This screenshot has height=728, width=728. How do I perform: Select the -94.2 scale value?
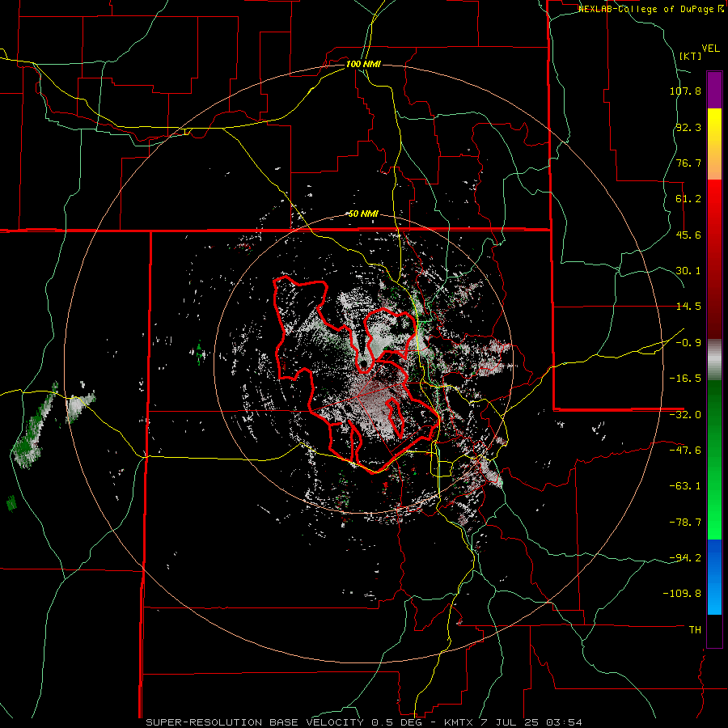click(685, 557)
